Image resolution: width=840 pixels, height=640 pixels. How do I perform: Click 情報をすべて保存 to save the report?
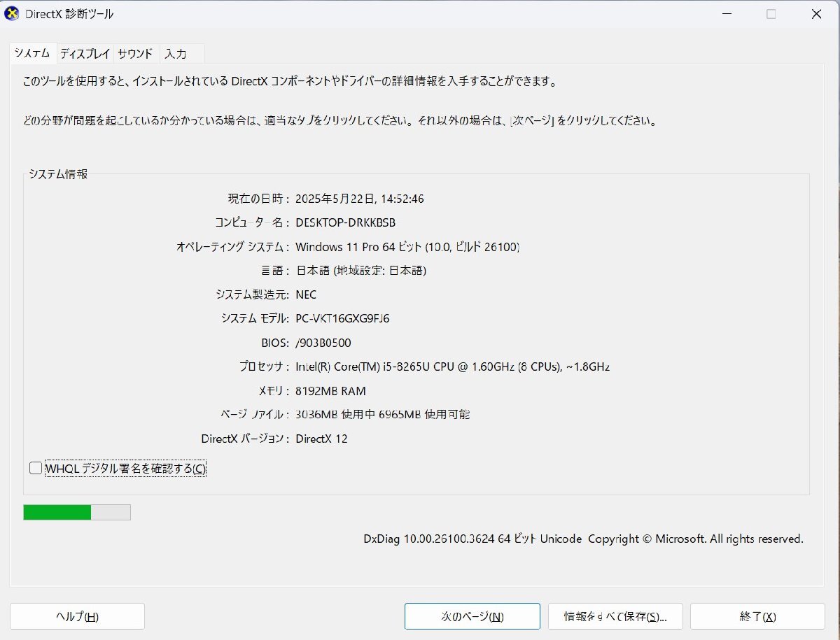click(x=616, y=616)
